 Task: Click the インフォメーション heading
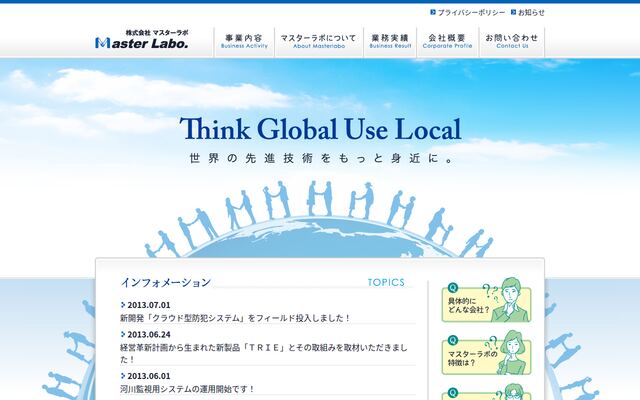tap(166, 282)
